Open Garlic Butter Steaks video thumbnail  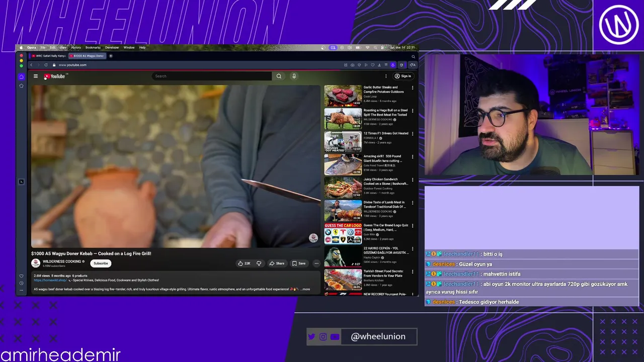pos(343,96)
